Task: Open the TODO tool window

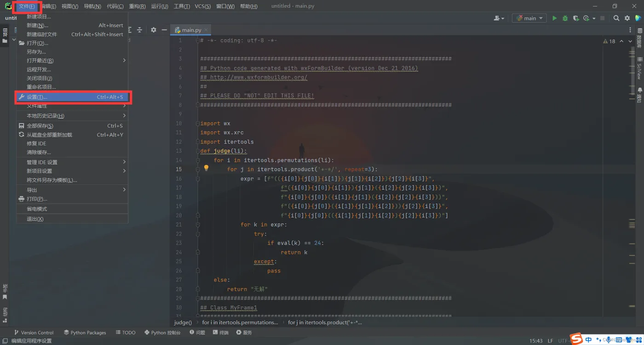Action: tap(126, 332)
